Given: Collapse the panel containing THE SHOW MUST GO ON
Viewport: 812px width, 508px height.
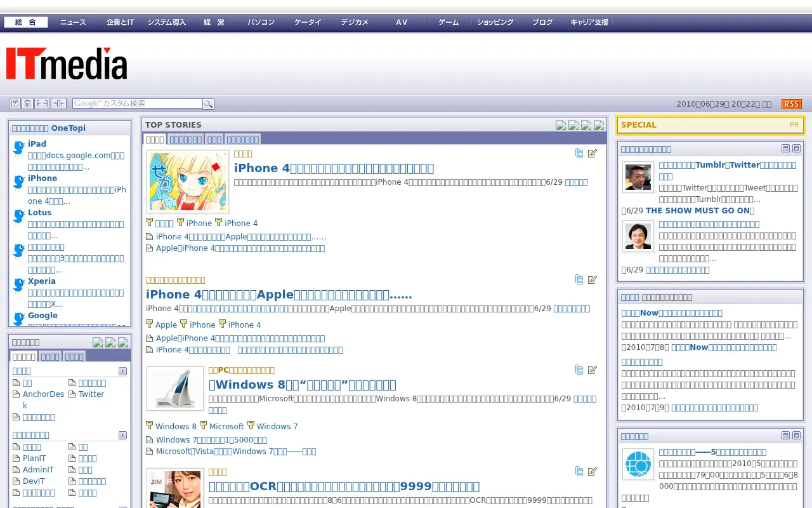Looking at the screenshot, I should pyautogui.click(x=785, y=149).
